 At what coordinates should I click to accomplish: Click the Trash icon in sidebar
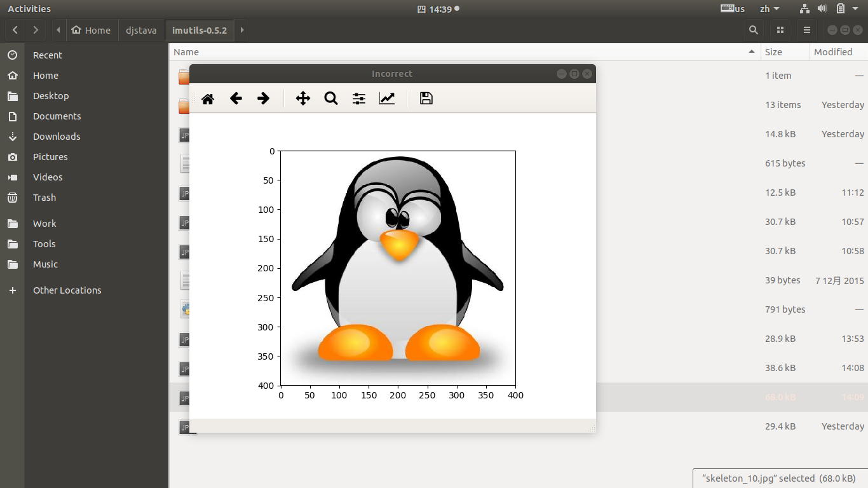[x=12, y=198]
